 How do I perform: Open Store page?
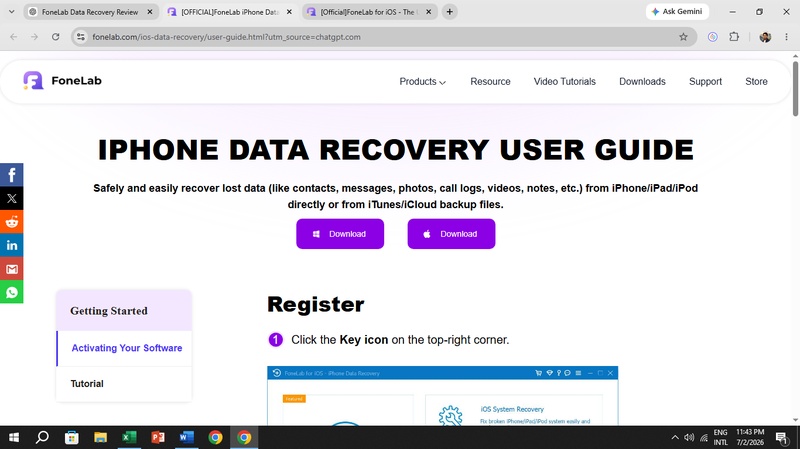click(x=756, y=82)
